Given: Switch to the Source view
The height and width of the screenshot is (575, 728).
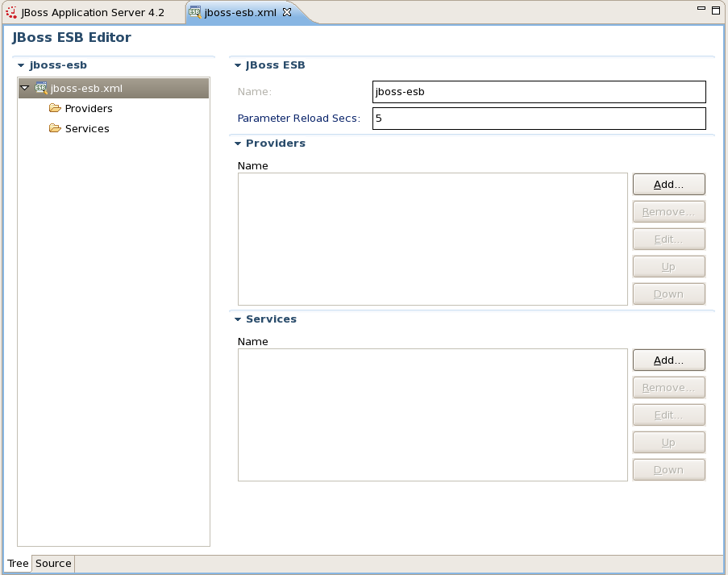Looking at the screenshot, I should (52, 563).
